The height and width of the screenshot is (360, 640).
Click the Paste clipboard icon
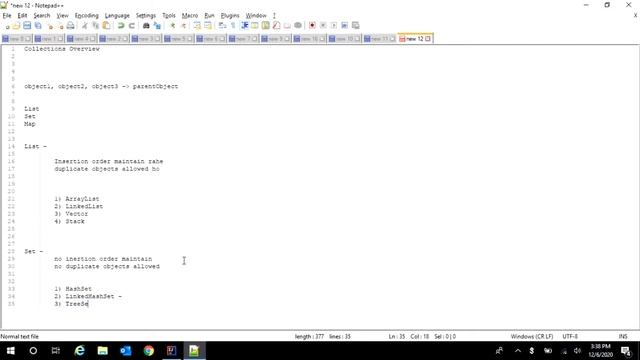point(107,26)
